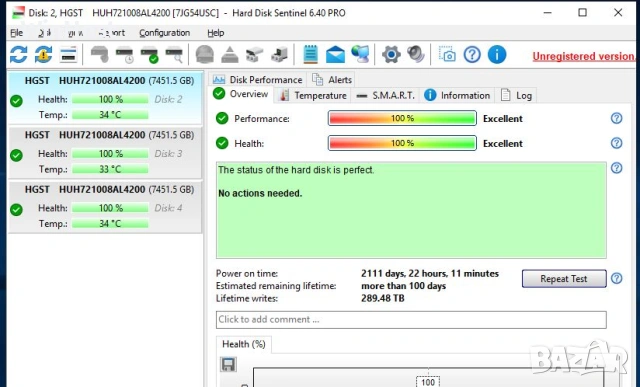Select the Disk: 4 HGST entry

pos(105,207)
